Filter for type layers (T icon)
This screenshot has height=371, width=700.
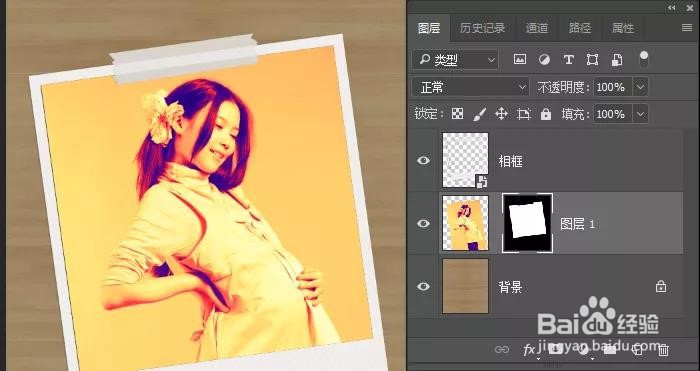(x=568, y=60)
